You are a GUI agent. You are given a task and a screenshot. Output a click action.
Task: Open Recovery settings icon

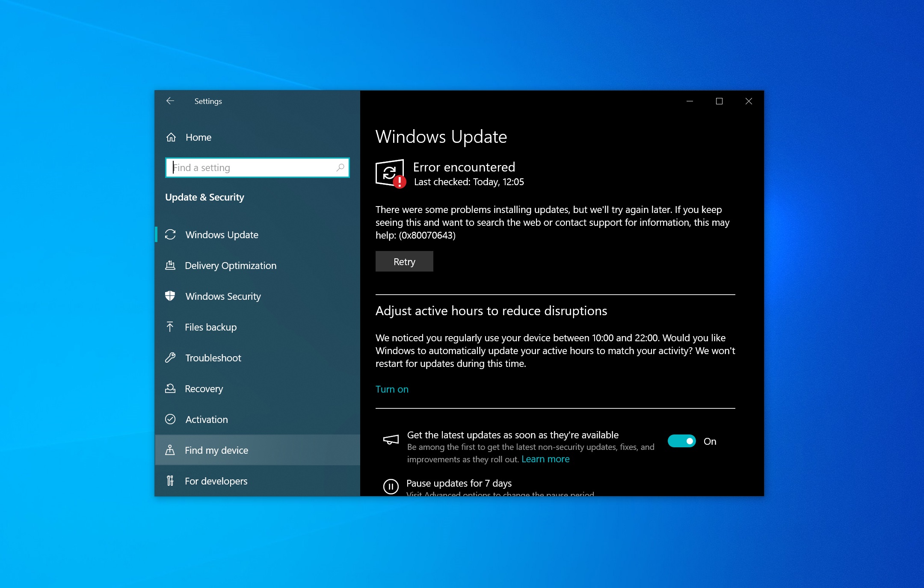pyautogui.click(x=172, y=389)
